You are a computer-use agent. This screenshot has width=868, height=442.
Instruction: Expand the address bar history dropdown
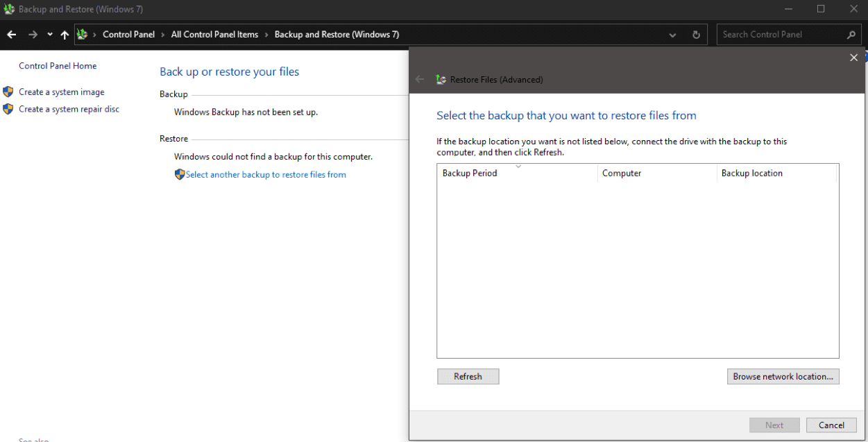click(x=672, y=35)
